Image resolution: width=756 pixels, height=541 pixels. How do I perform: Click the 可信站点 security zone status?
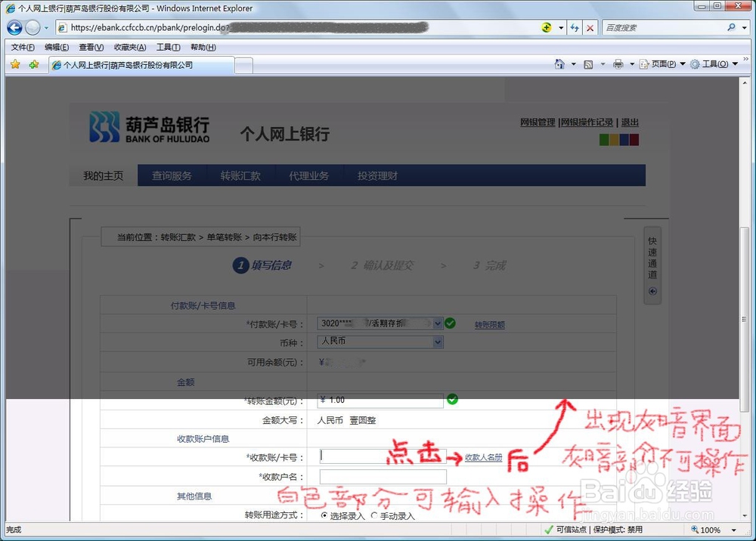pos(565,530)
